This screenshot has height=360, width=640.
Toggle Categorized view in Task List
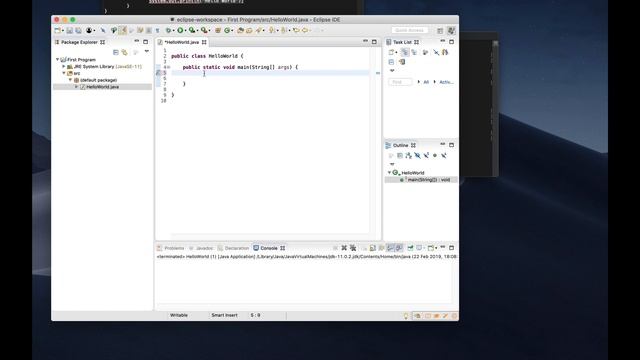coord(404,52)
